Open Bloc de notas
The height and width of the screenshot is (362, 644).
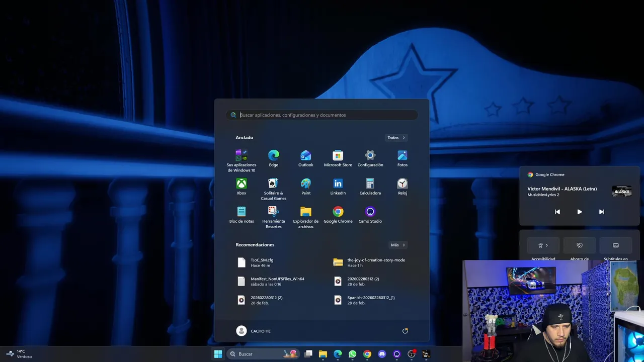tap(242, 215)
